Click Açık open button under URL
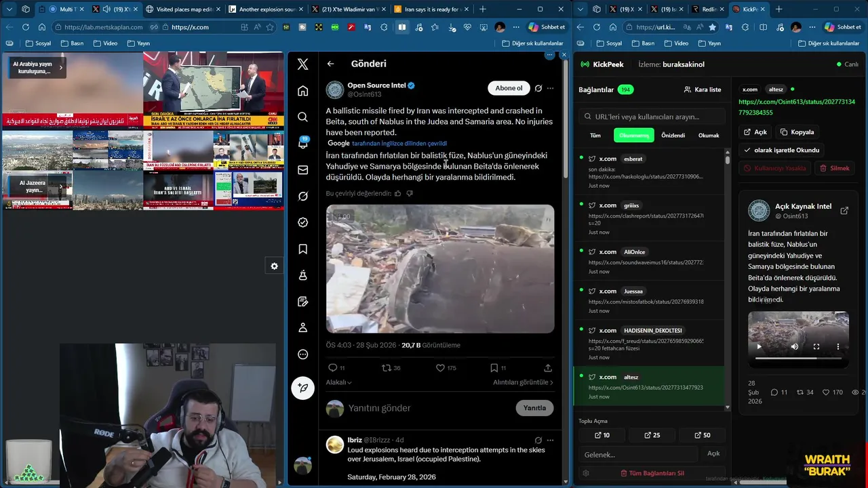 point(755,132)
